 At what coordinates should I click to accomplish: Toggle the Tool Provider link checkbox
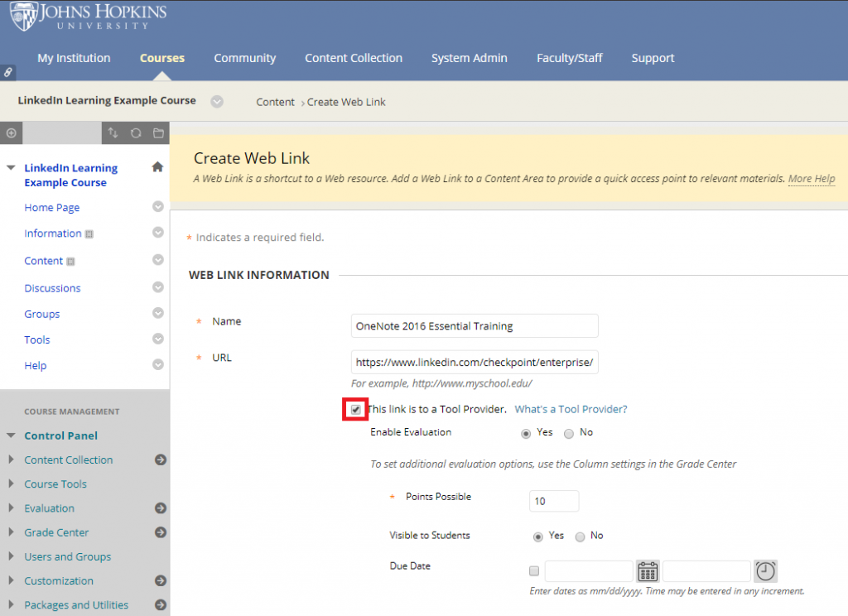coord(355,409)
